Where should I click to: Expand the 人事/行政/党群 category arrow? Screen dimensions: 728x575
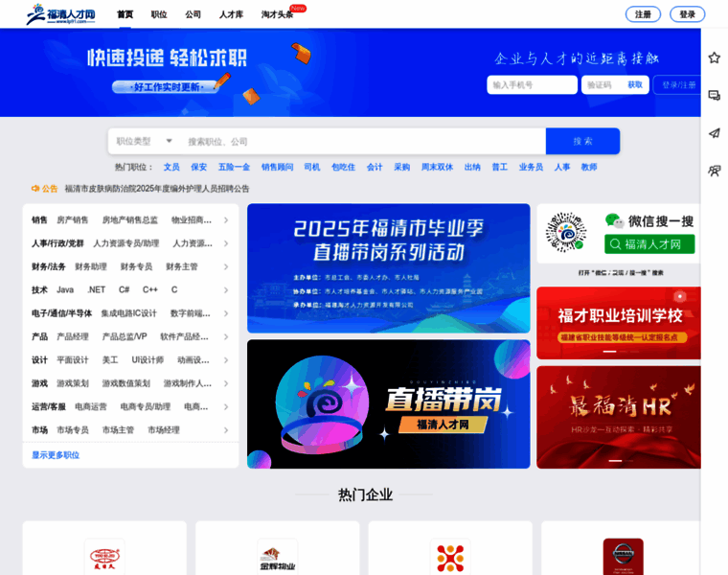[226, 243]
